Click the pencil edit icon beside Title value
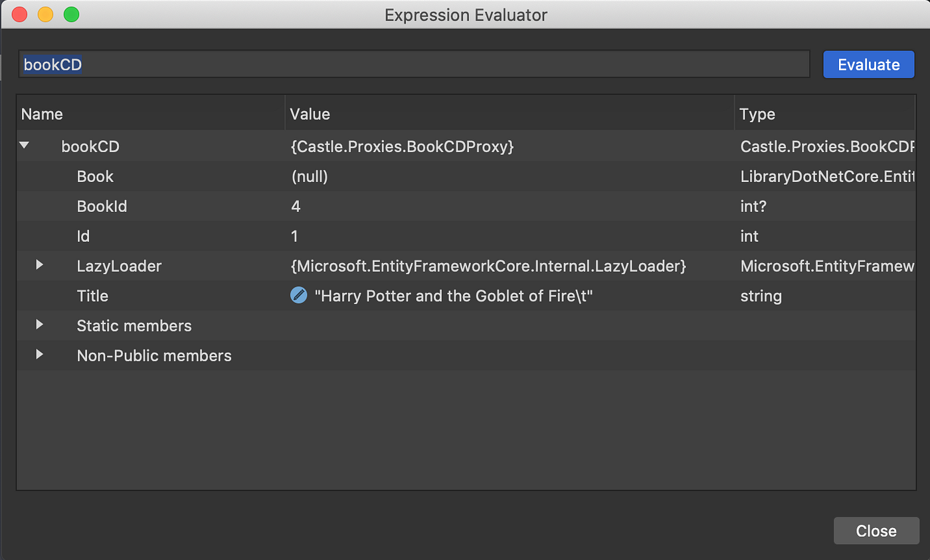The image size is (930, 560). coord(299,296)
